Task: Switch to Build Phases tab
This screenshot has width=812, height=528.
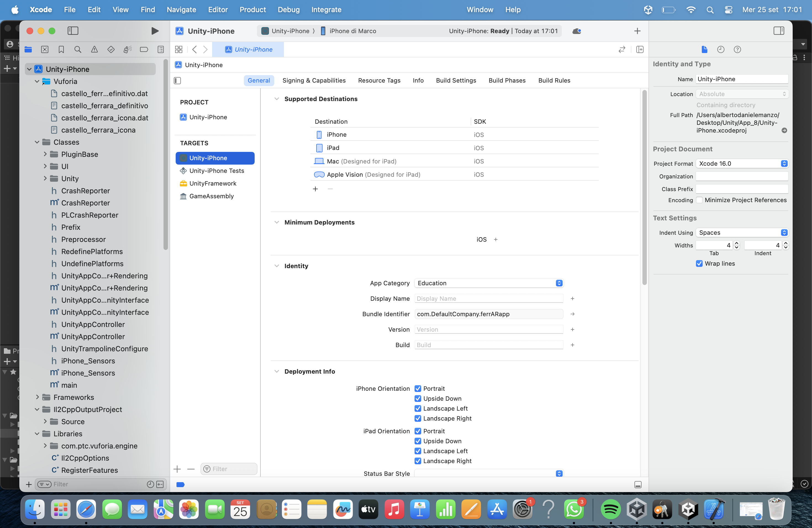Action: point(507,80)
